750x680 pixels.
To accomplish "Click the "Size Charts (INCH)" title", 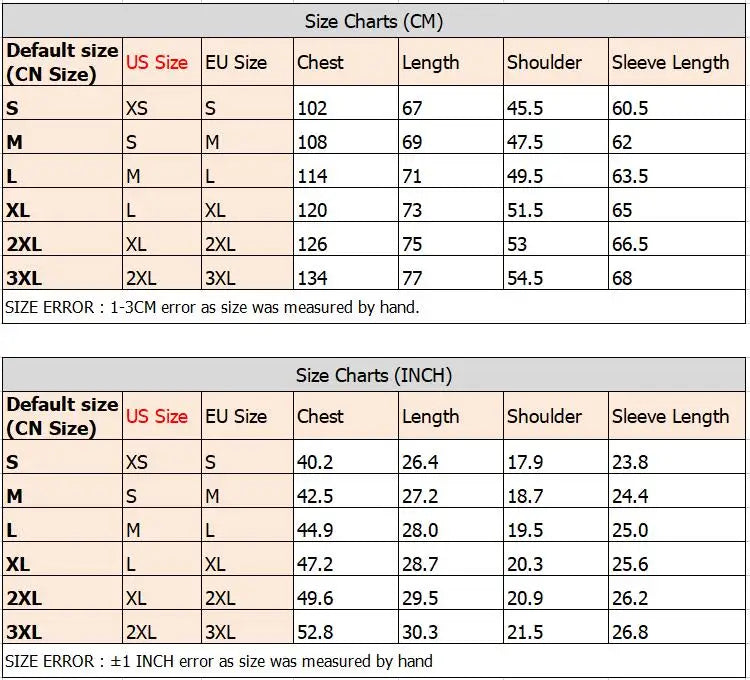I will point(373,375).
